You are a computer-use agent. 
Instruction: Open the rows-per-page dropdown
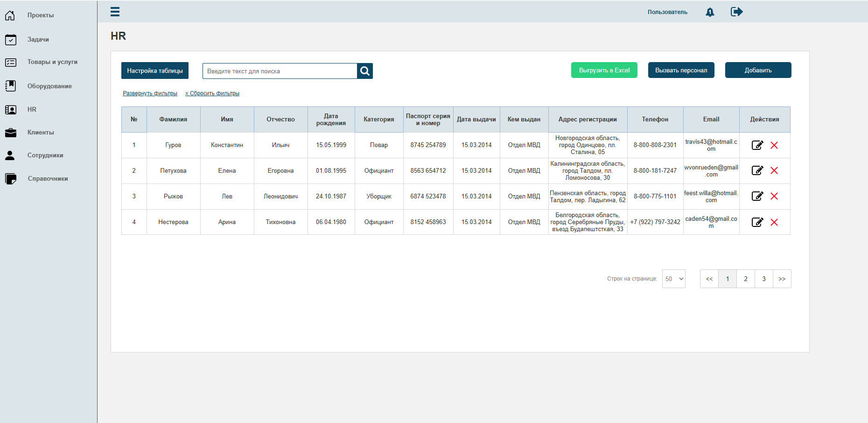pyautogui.click(x=674, y=279)
